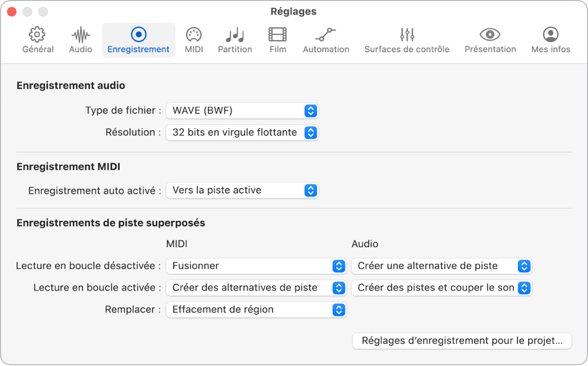Open the Fusionner dropdown for MIDI

click(256, 266)
